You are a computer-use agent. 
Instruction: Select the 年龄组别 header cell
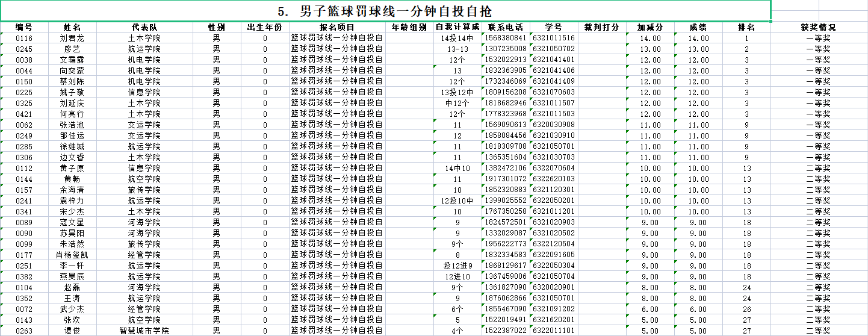(409, 28)
